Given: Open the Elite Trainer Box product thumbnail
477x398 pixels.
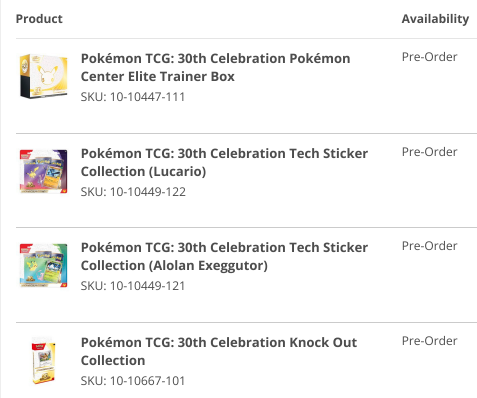Looking at the screenshot, I should coord(44,76).
